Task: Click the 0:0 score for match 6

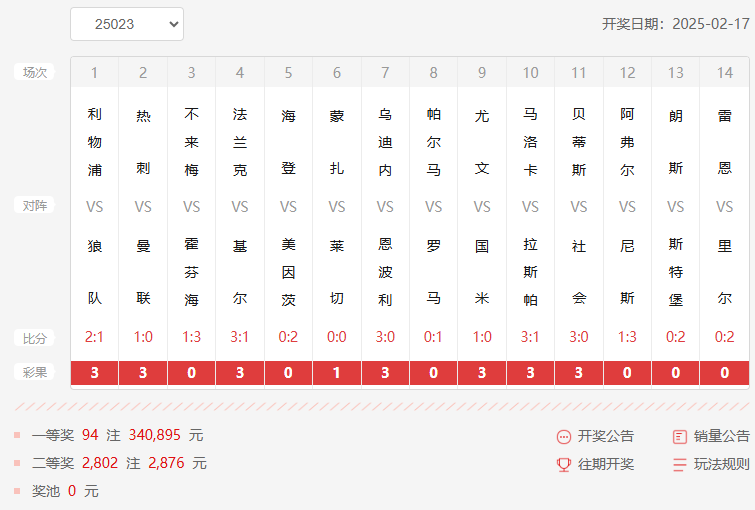Action: (337, 337)
